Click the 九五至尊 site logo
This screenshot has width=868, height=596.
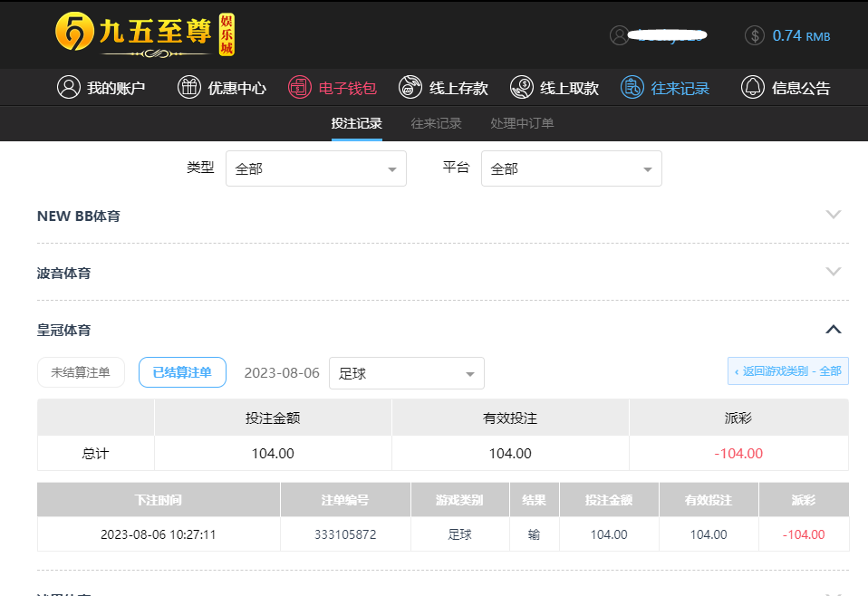click(x=145, y=35)
